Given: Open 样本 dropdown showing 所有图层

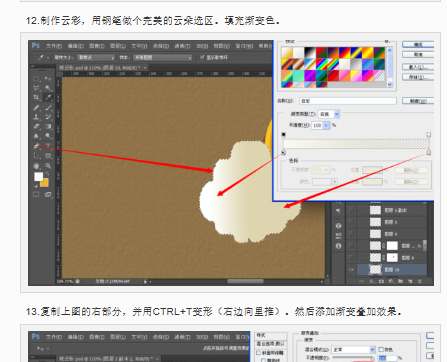Looking at the screenshot, I should pyautogui.click(x=163, y=58).
